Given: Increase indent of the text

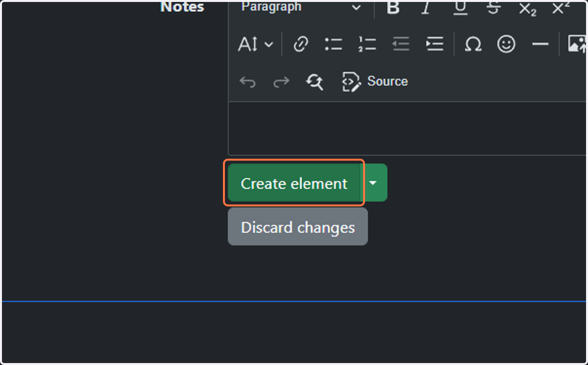Looking at the screenshot, I should pos(434,45).
